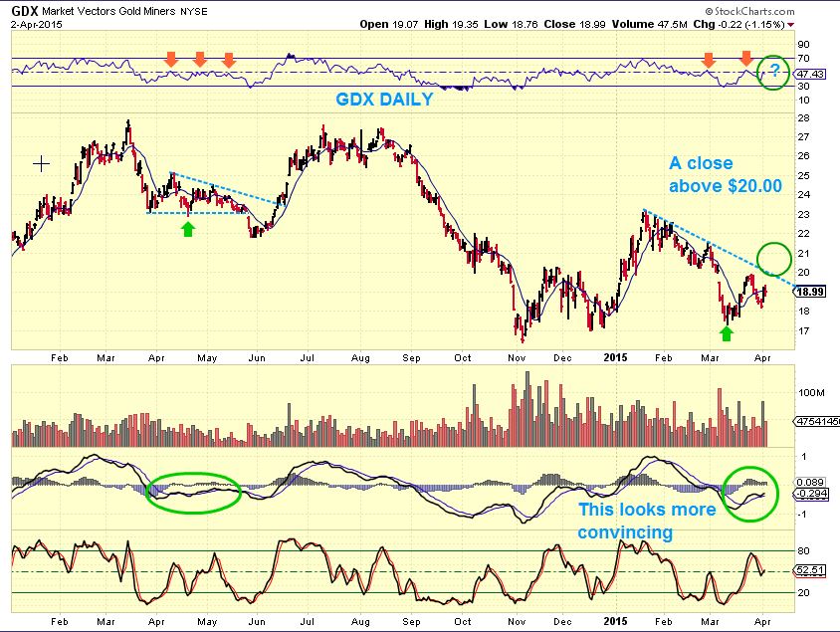Image resolution: width=840 pixels, height=632 pixels.
Task: Click the 20 level on stochastic axis
Action: [x=803, y=593]
